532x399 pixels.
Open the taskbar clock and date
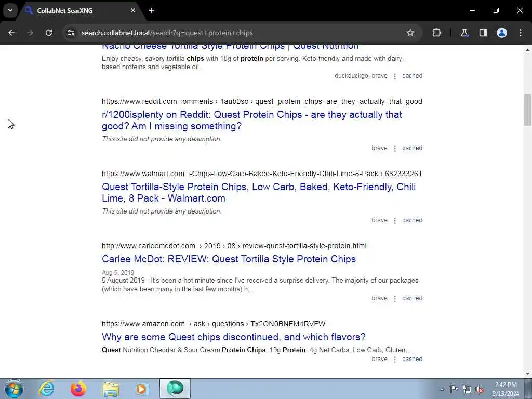tap(506, 389)
